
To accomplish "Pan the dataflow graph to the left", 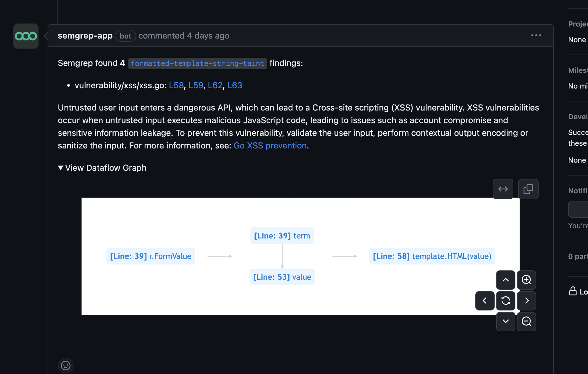I will point(484,301).
